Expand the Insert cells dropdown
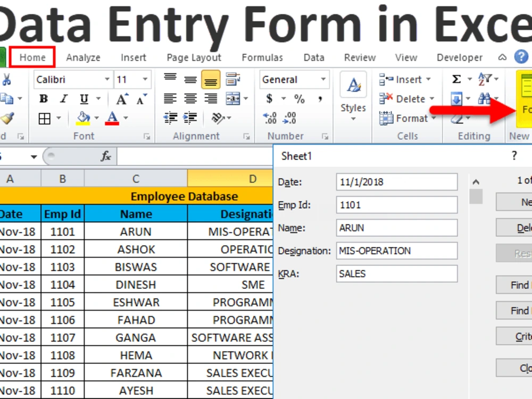The height and width of the screenshot is (399, 532). click(x=428, y=79)
